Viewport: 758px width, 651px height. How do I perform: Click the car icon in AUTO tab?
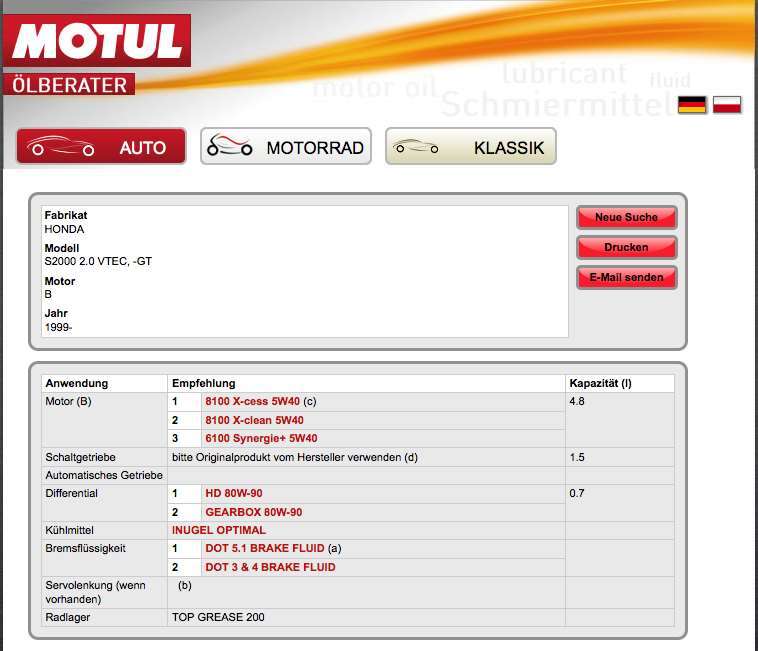(62, 147)
